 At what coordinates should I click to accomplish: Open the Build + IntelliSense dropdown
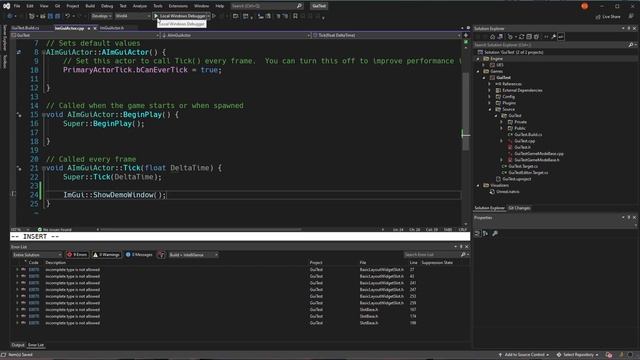193,255
